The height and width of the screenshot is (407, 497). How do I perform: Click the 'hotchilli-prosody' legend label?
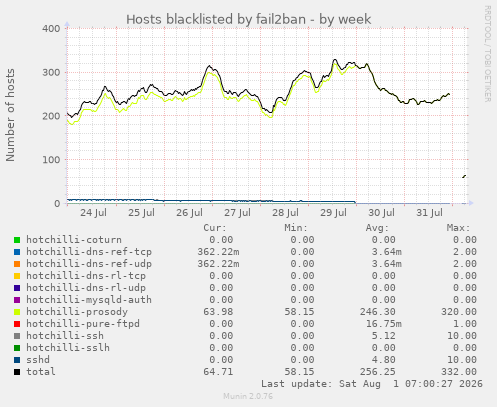[77, 312]
